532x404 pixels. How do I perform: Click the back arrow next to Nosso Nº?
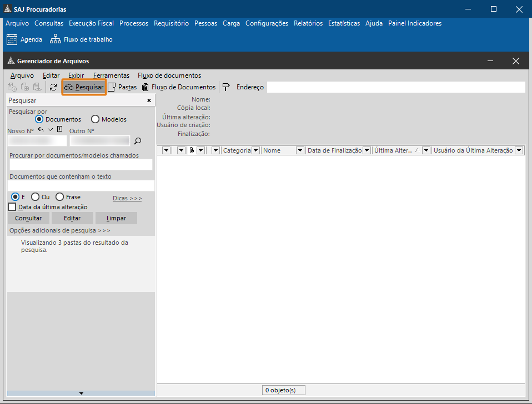pyautogui.click(x=41, y=130)
